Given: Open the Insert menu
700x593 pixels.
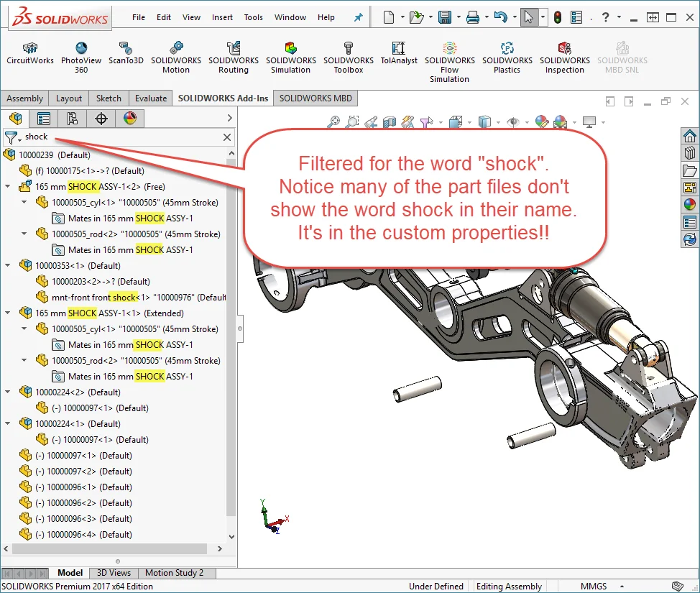Looking at the screenshot, I should click(x=222, y=17).
